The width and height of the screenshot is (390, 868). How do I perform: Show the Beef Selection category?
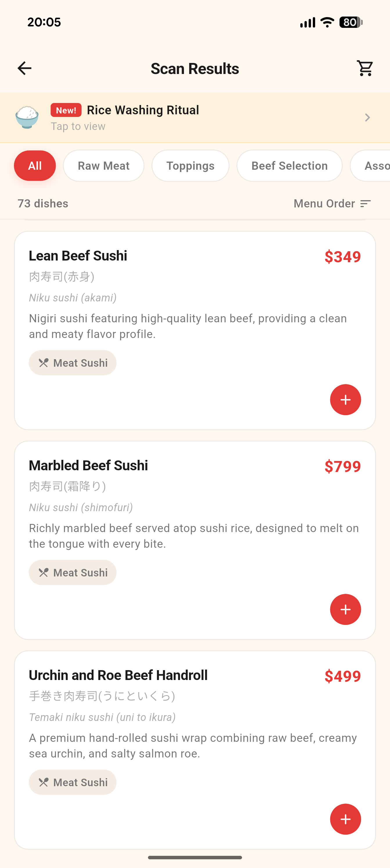coord(289,166)
